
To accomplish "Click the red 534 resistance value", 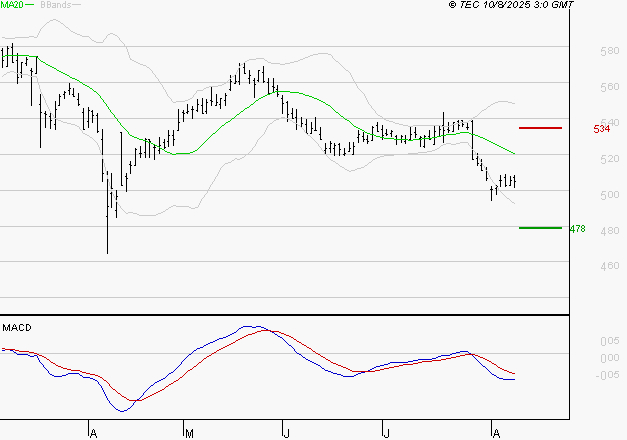I will [x=602, y=129].
